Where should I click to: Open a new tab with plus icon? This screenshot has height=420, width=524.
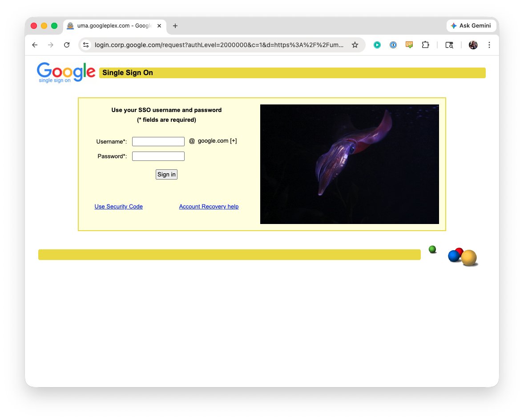pos(175,26)
